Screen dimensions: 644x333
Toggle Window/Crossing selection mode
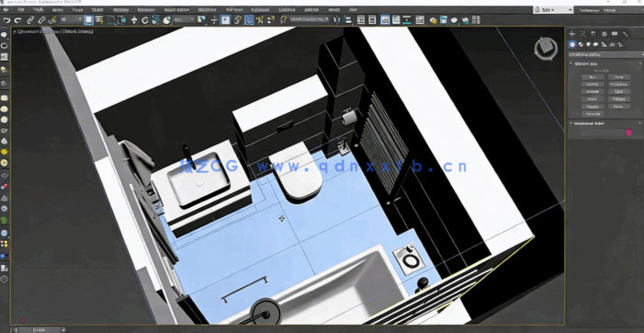122,19
